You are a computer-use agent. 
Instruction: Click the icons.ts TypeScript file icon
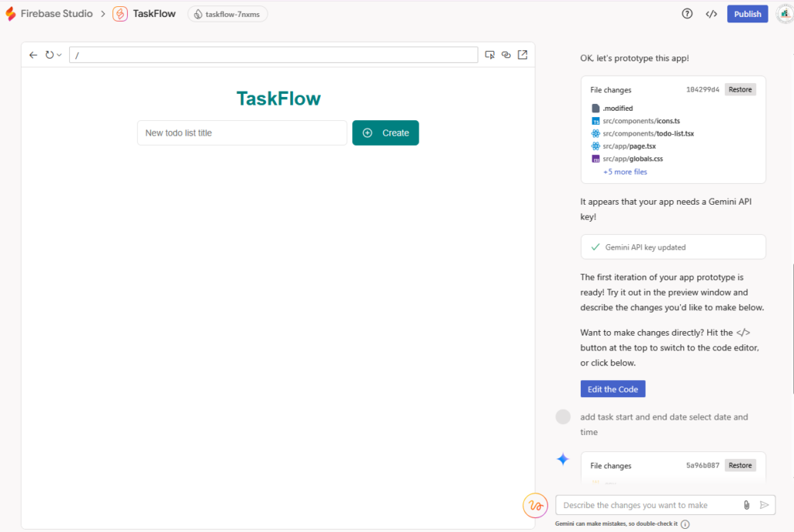click(x=595, y=121)
